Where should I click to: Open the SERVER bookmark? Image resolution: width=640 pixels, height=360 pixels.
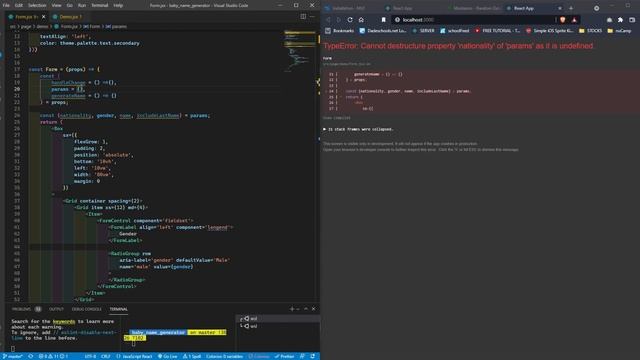point(423,31)
